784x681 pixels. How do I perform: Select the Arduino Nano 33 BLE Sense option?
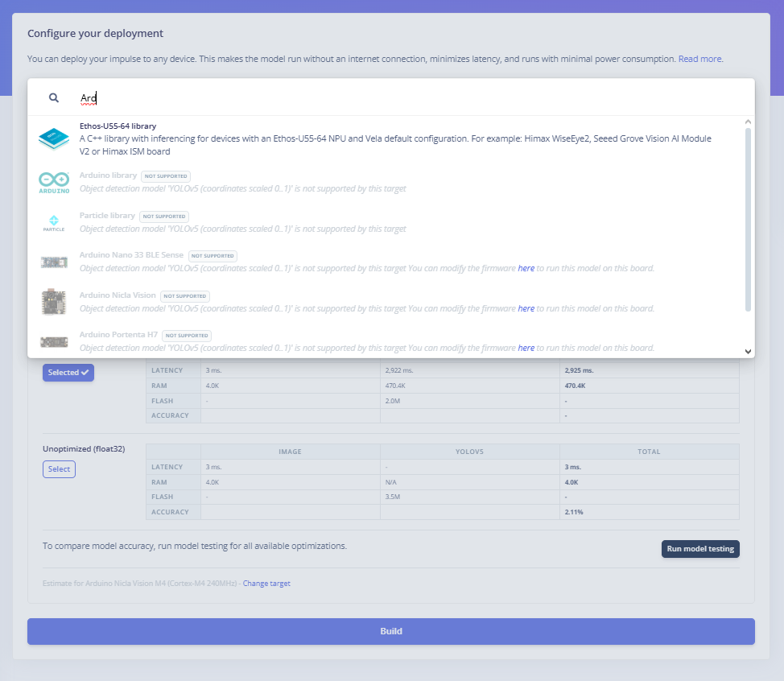[386, 262]
